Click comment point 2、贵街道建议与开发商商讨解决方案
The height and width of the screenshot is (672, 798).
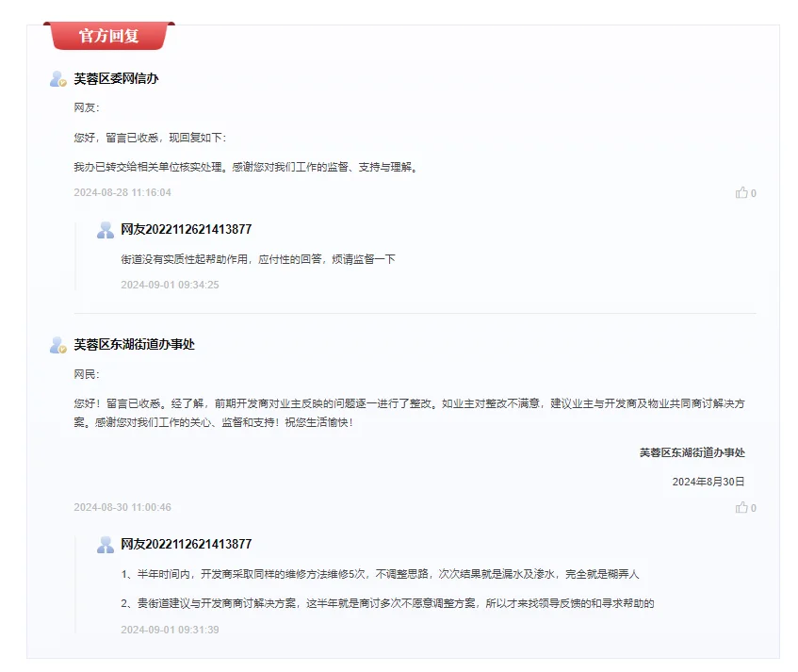pos(387,603)
